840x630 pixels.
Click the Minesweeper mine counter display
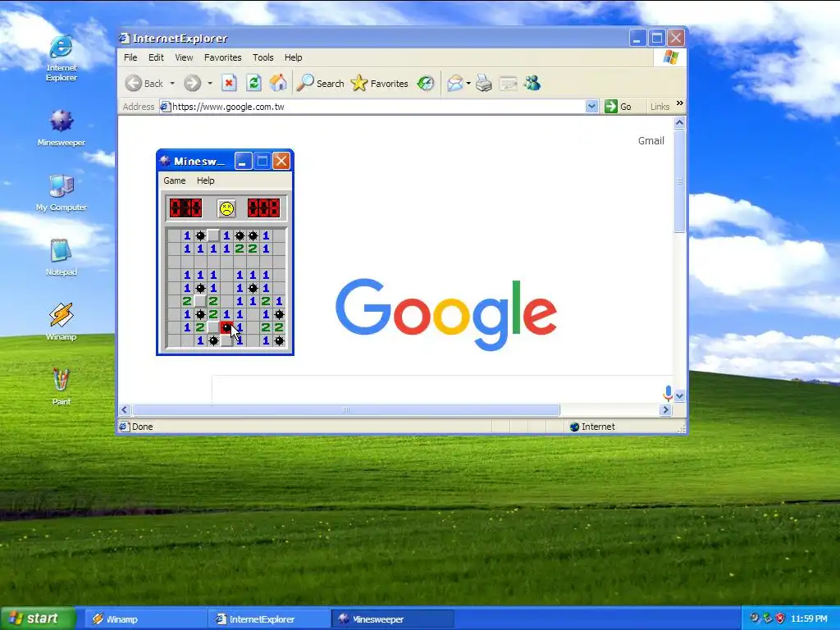(x=186, y=208)
